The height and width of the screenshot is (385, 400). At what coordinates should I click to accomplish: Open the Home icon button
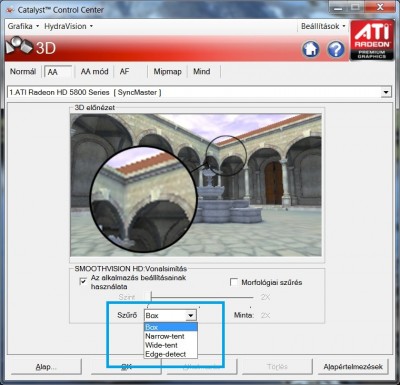311,49
